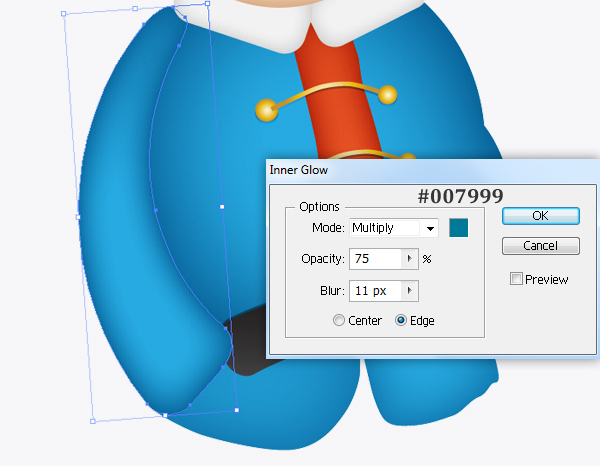Screen dimensions: 600x466
Task: Open the Opacity slider arrow
Action: pyautogui.click(x=409, y=259)
